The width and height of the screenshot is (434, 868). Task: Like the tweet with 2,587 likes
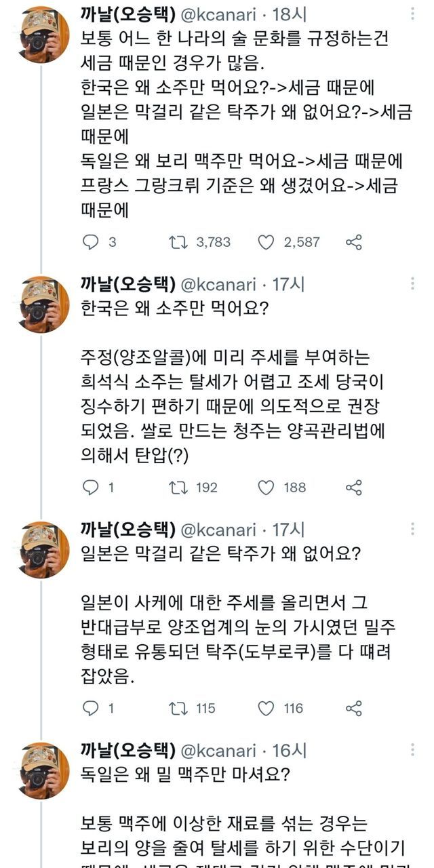[267, 242]
